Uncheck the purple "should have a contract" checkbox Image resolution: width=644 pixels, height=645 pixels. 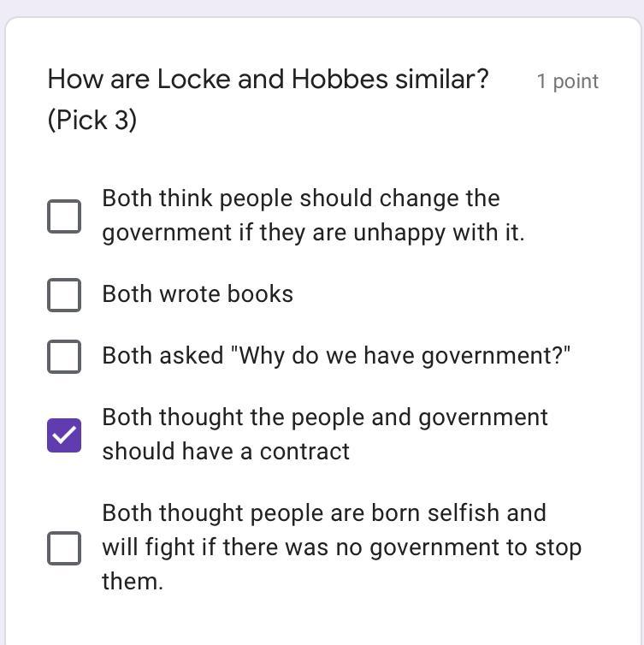pos(64,435)
